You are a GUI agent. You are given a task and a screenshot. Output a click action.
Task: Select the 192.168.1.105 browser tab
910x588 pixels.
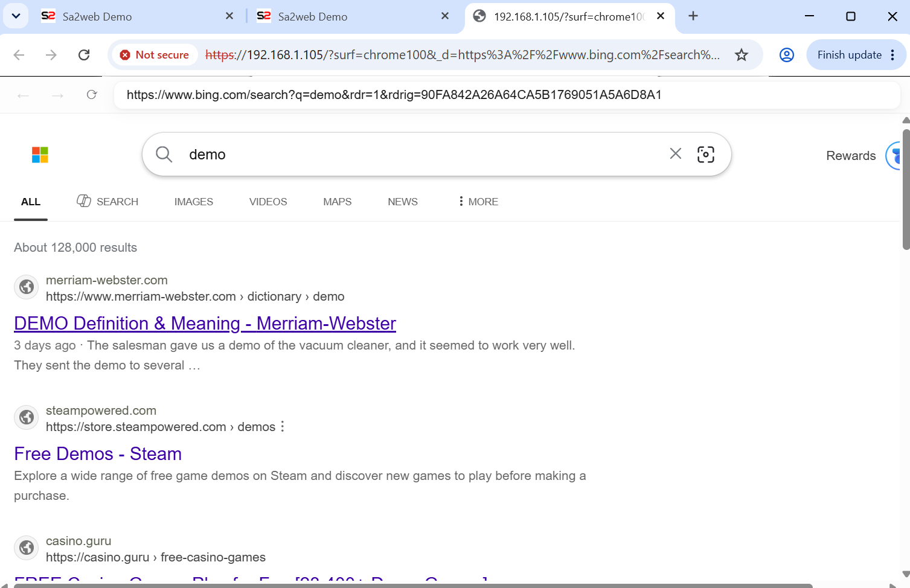coord(569,16)
